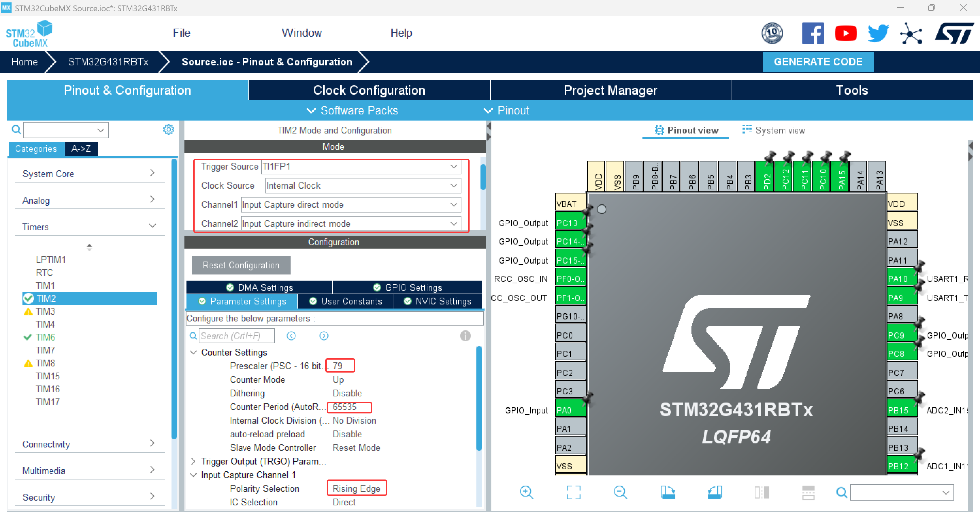
Task: Click the peripheral search magnifier icon
Action: coord(16,129)
